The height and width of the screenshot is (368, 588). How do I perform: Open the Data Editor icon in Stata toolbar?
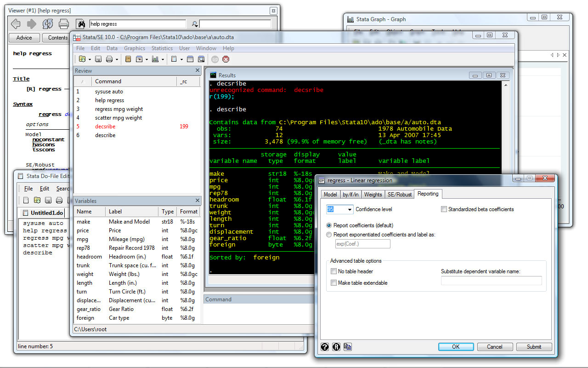click(190, 59)
